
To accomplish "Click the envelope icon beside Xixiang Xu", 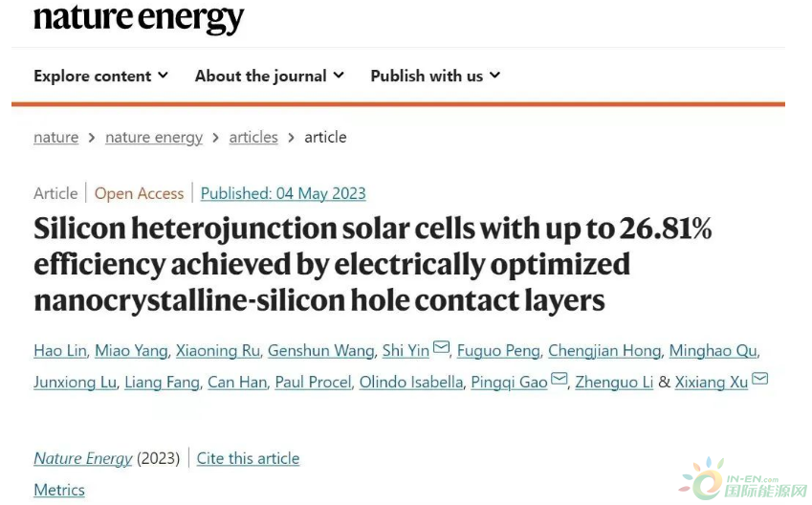I will coord(760,381).
